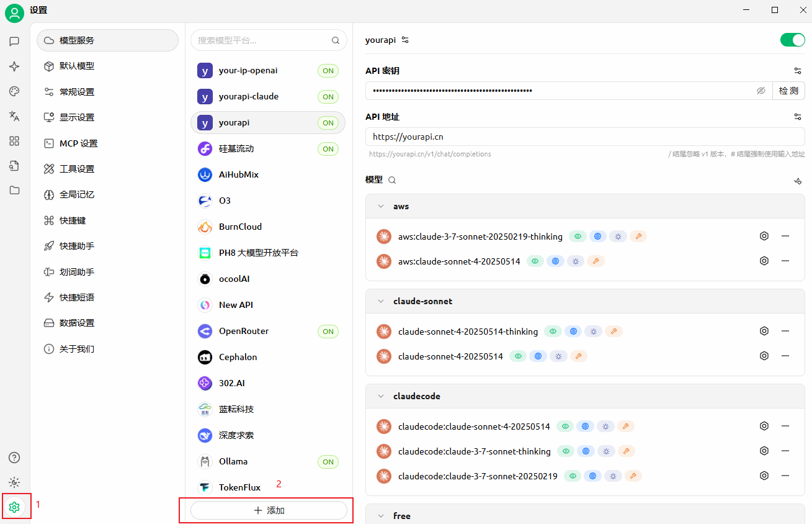Viewport: 812px width, 524px height.
Task: Open 默认模型 settings section
Action: click(107, 66)
